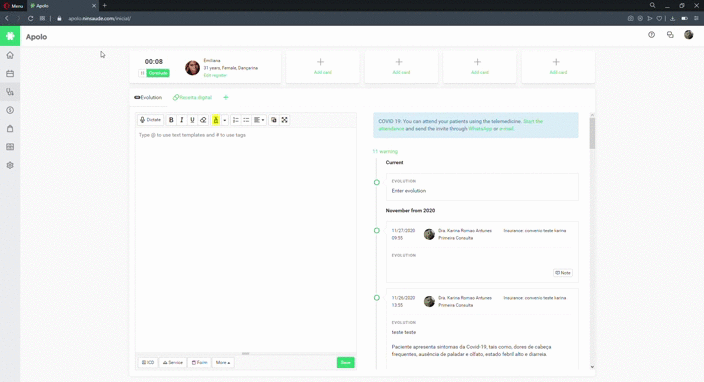This screenshot has height=382, width=704.
Task: Insert a bulleted list
Action: [x=246, y=120]
